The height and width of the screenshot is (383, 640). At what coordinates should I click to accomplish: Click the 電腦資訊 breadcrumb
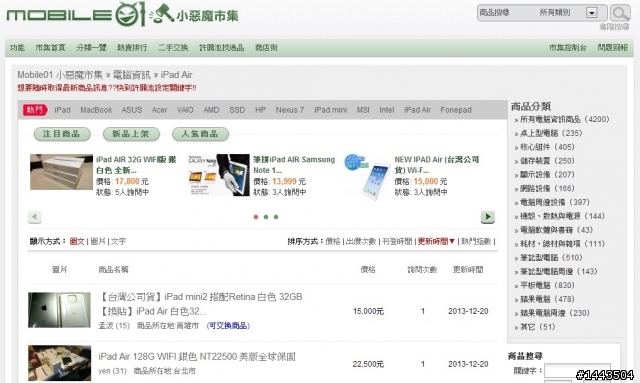[131, 75]
